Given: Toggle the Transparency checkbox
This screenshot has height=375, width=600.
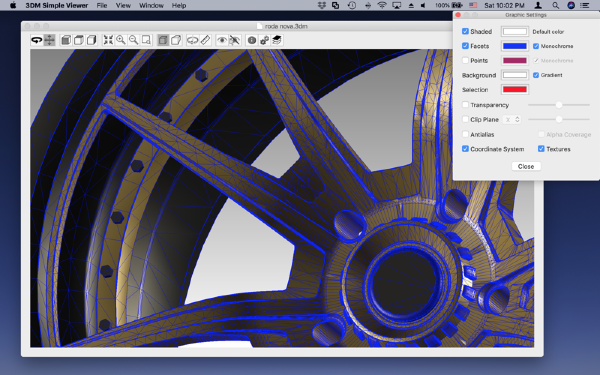Looking at the screenshot, I should 465,105.
